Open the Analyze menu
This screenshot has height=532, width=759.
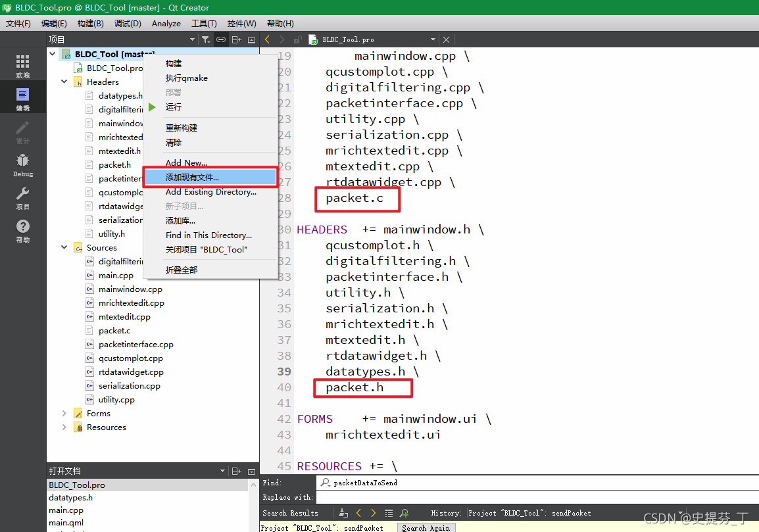(166, 23)
